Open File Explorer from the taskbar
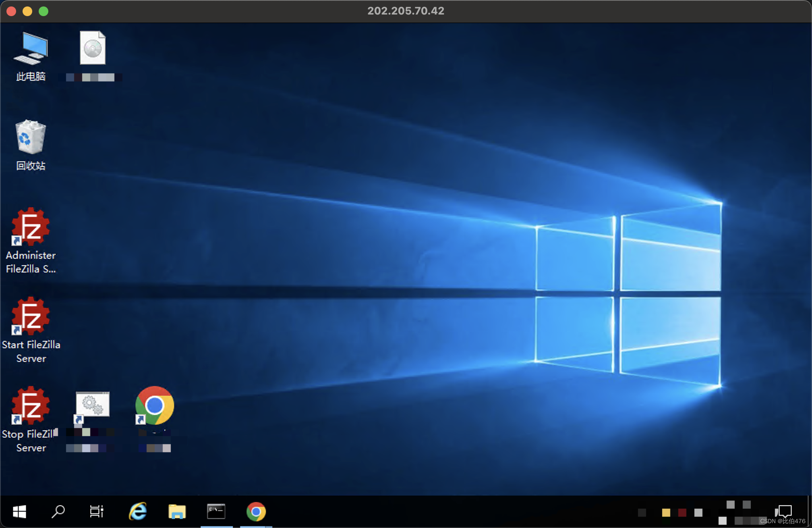This screenshot has height=528, width=812. pyautogui.click(x=177, y=511)
